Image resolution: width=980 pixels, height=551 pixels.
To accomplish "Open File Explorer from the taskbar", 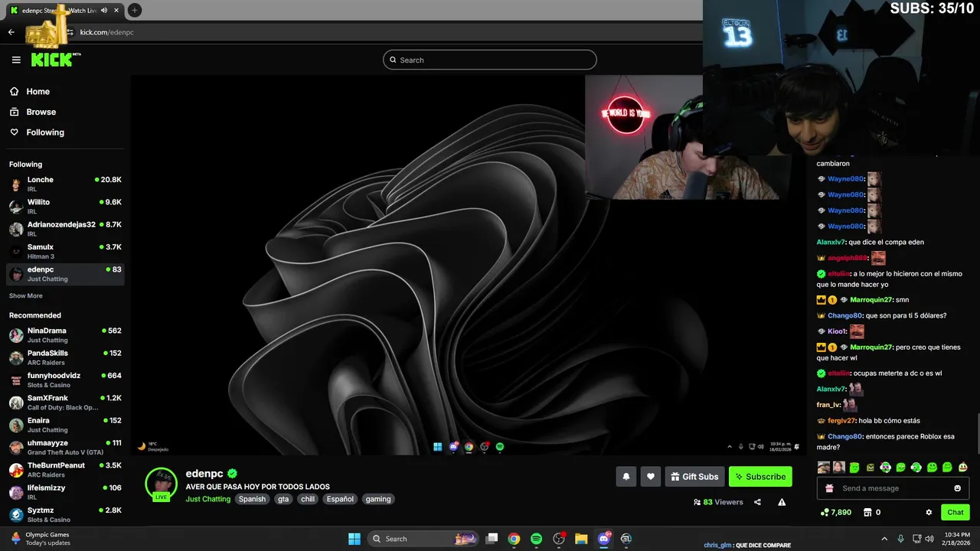I will (x=581, y=539).
